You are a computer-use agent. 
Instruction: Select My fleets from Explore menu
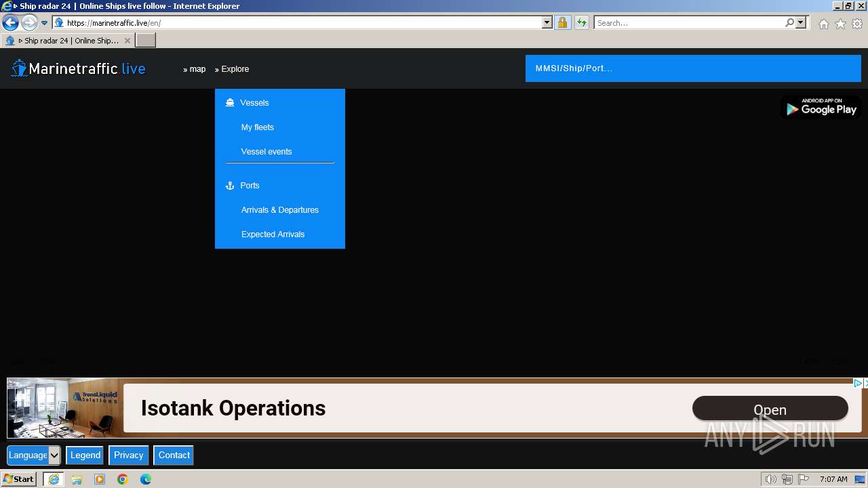[258, 127]
